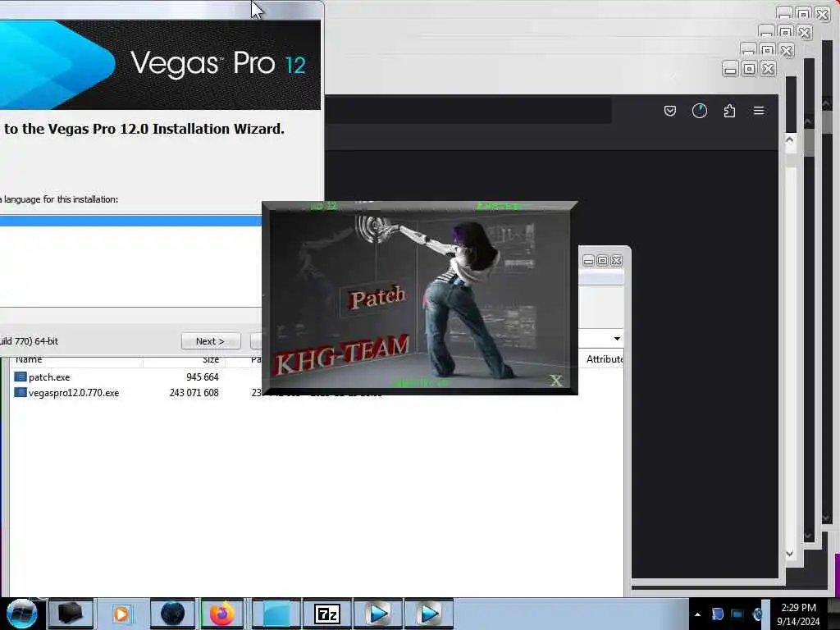Click the circular icon beside Firefox Pocket button

click(x=700, y=111)
